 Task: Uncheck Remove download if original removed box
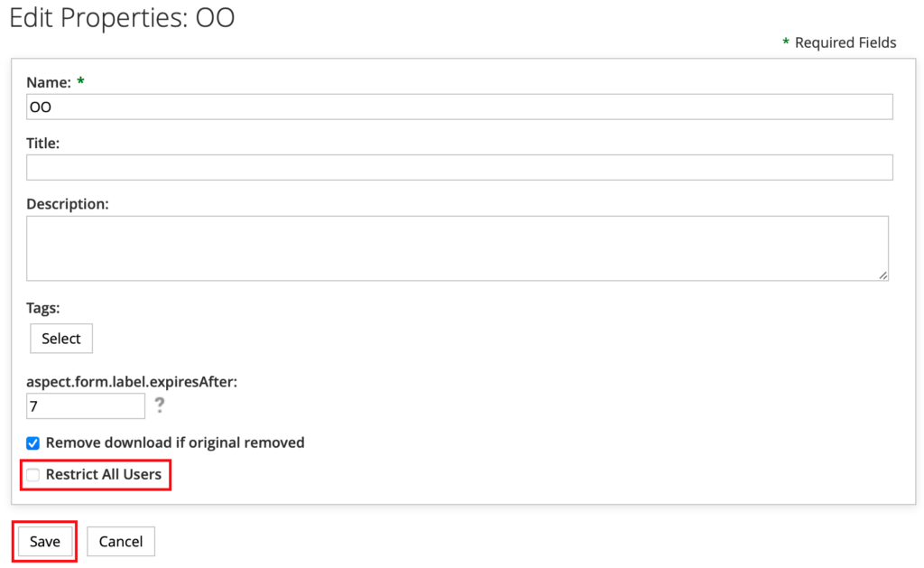point(33,442)
